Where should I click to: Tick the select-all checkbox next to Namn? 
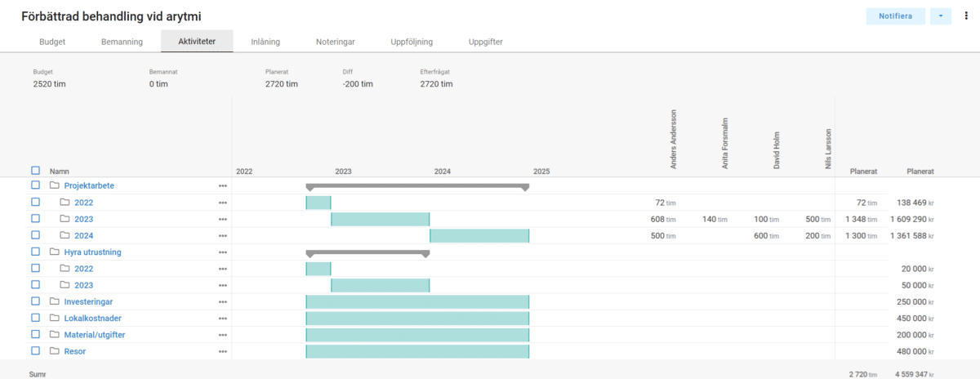pyautogui.click(x=35, y=171)
